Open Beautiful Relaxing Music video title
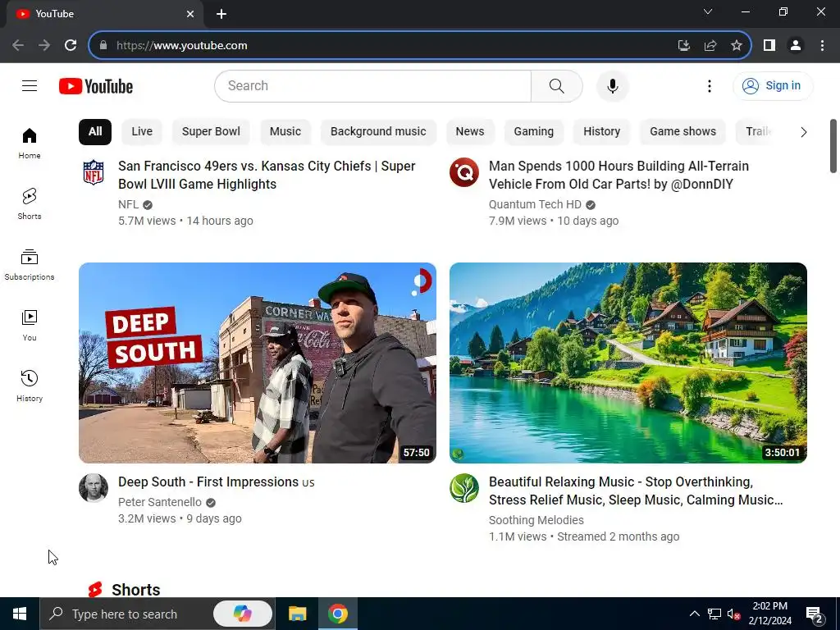Image resolution: width=840 pixels, height=630 pixels. (636, 491)
